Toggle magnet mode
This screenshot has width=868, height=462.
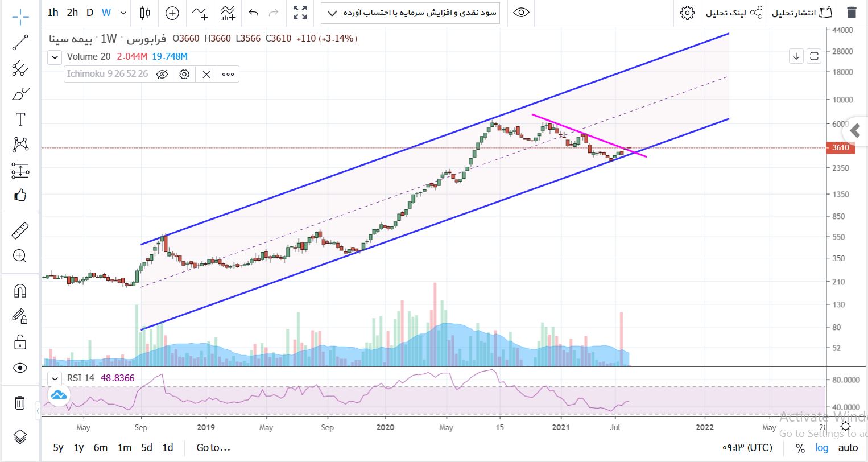(x=20, y=291)
